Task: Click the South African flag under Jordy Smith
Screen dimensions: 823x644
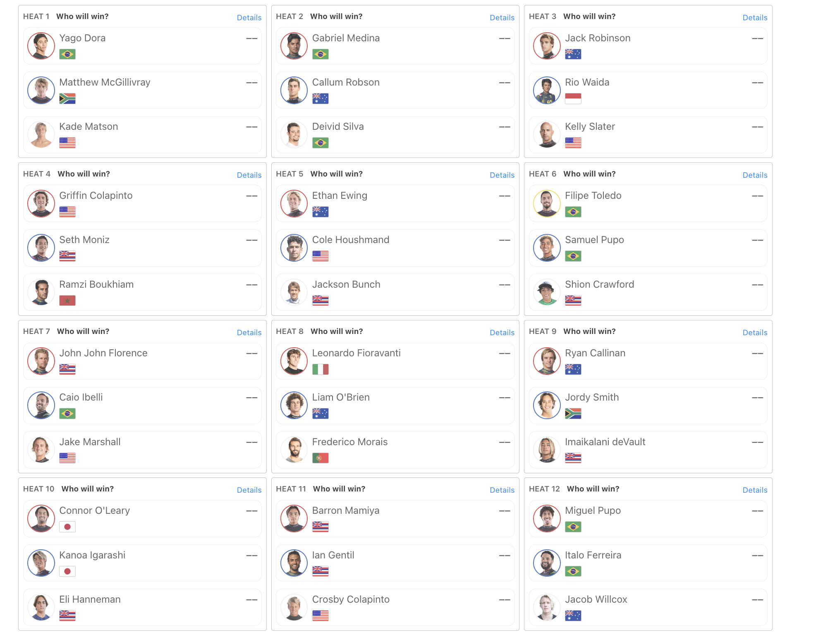Action: [573, 413]
